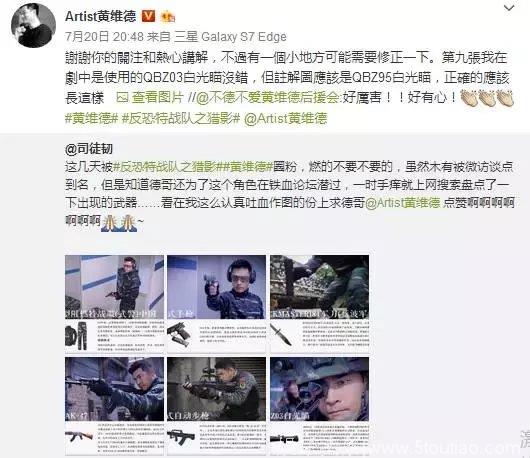530x458 pixels.
Task: Click the 查看图片 image icon
Action: (x=122, y=98)
